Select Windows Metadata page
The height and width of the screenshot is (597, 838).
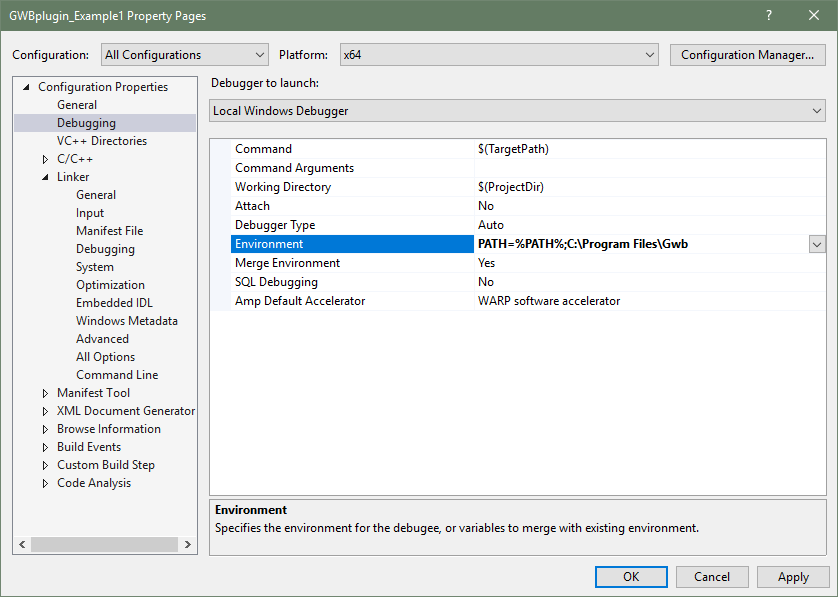(x=127, y=321)
